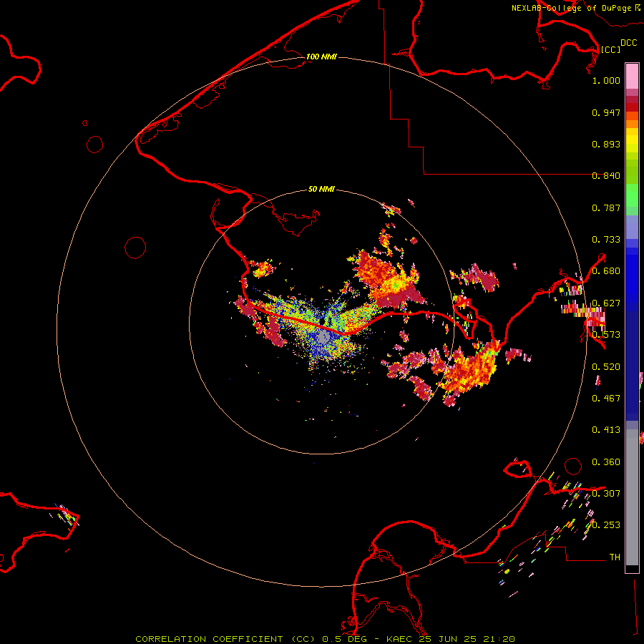The width and height of the screenshot is (644, 644).
Task: Click the gray radar site center blob
Action: point(323,338)
